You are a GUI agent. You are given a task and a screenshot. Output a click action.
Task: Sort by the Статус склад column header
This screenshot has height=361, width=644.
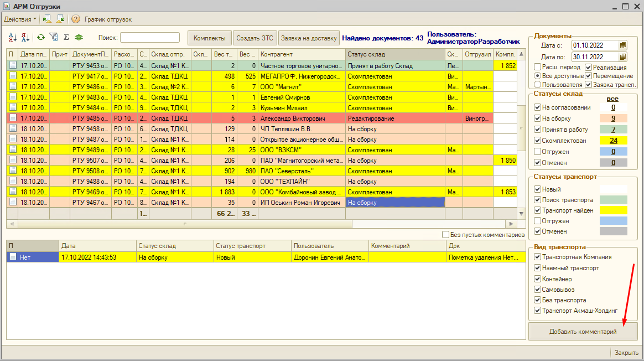tap(395, 54)
